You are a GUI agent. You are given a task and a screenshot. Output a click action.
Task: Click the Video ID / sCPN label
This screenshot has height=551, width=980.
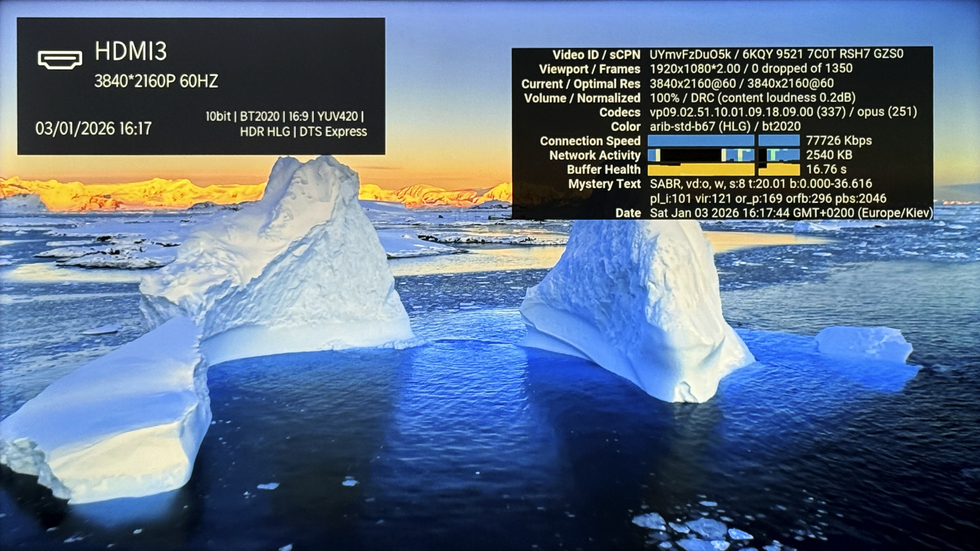596,55
